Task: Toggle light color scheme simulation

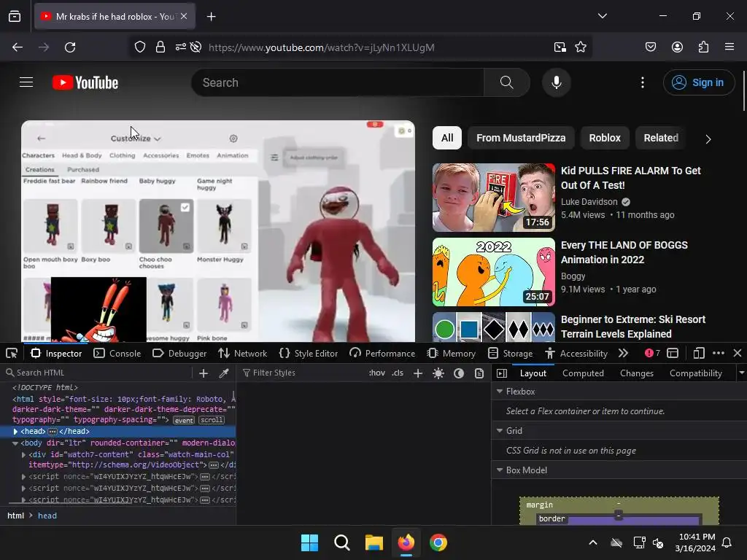Action: click(x=438, y=373)
